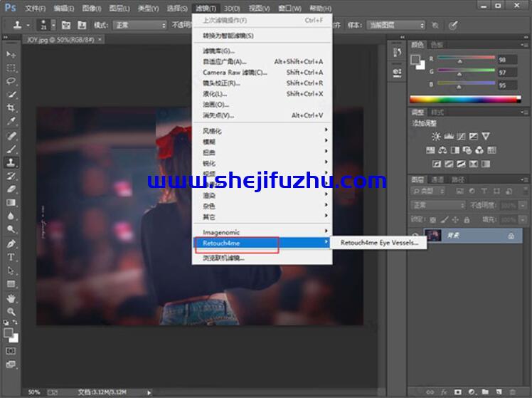
Task: Select the Blur tool
Action: click(x=11, y=216)
